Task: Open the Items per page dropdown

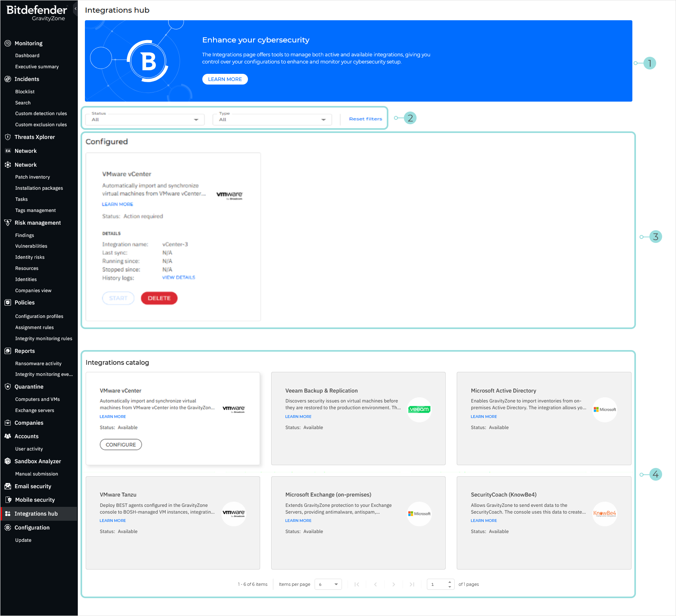Action: point(328,584)
